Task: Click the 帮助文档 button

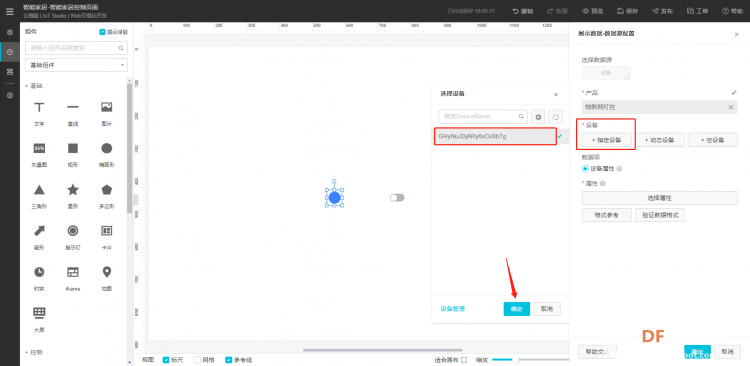Action: 597,352
